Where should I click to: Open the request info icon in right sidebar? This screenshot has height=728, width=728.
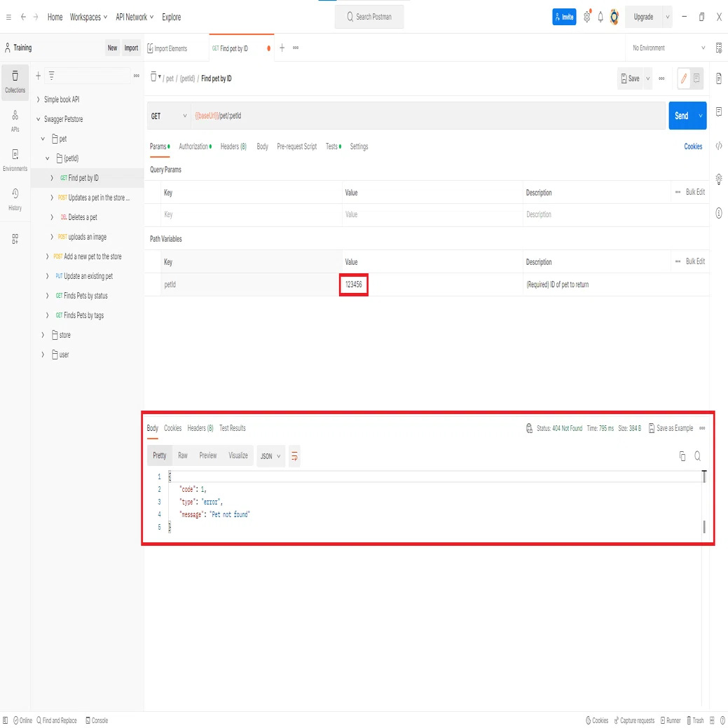tap(718, 213)
